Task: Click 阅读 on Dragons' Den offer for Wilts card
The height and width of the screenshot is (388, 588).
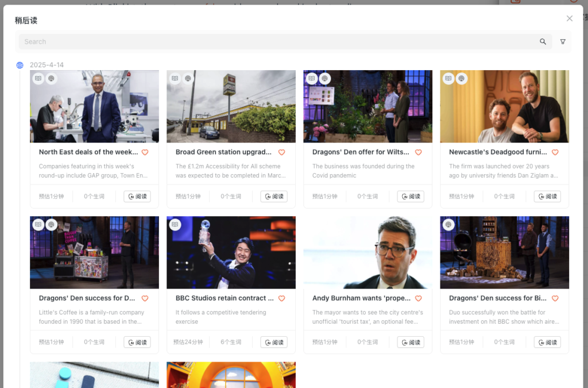Action: 411,196
